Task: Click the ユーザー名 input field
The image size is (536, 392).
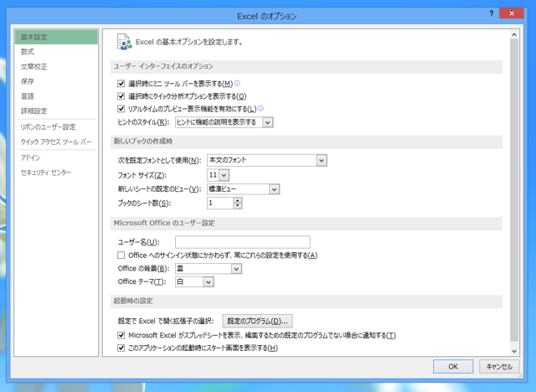Action: (243, 242)
